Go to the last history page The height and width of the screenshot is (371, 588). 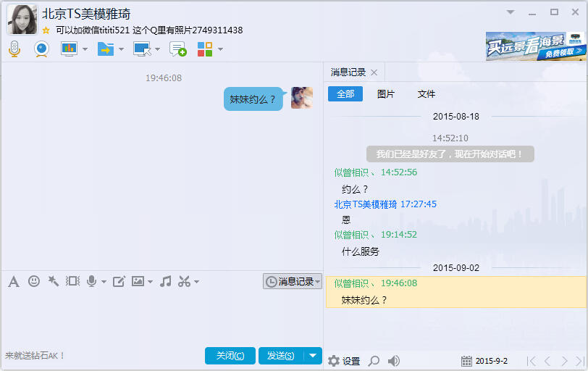coord(580,361)
